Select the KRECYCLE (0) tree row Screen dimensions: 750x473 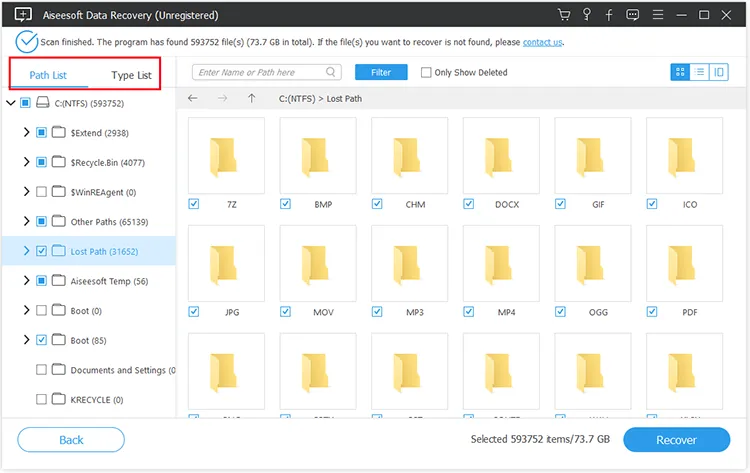(x=89, y=399)
